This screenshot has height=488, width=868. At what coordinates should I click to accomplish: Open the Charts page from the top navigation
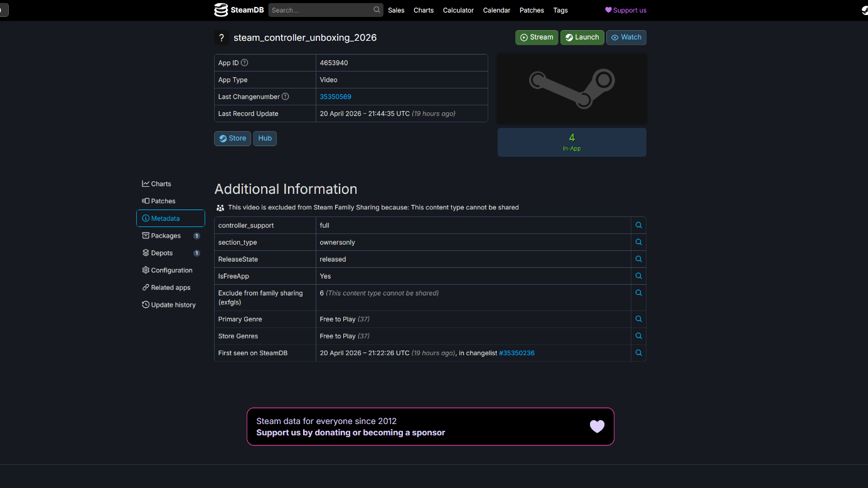coord(424,10)
